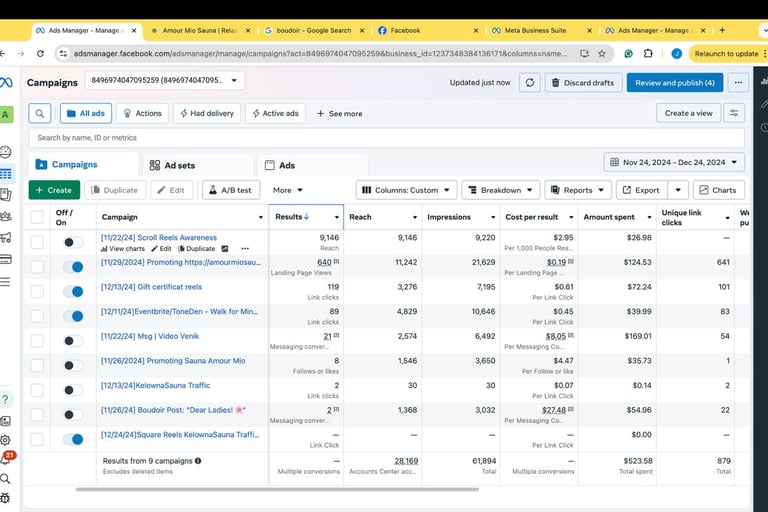This screenshot has width=768, height=512.
Task: Click the Relaunch to update button
Action: point(726,53)
